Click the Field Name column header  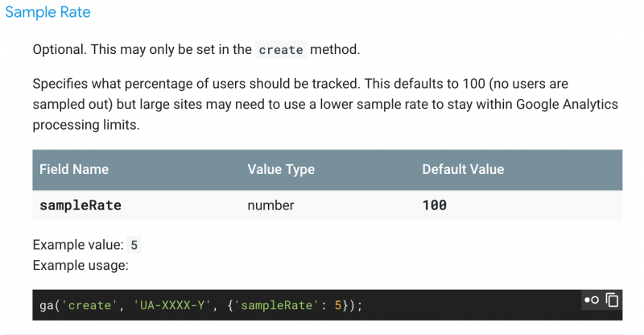click(x=74, y=169)
